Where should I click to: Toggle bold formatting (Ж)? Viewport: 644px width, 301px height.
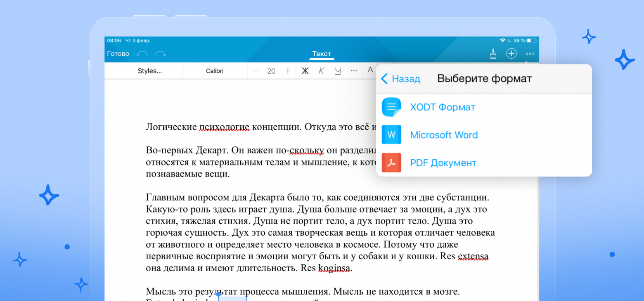point(305,71)
